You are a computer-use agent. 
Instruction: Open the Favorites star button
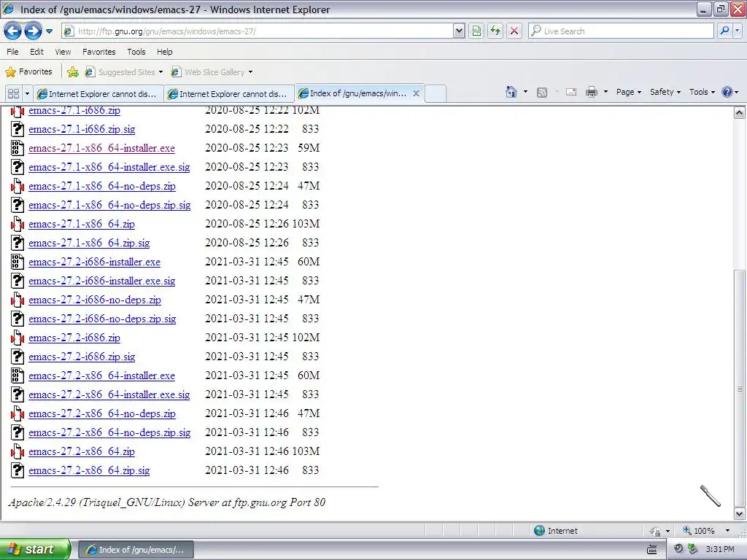(29, 72)
